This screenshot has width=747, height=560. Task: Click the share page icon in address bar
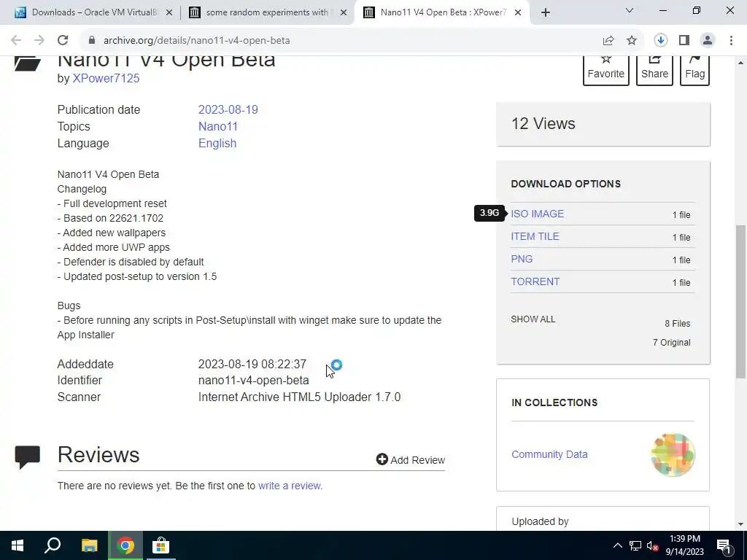pos(608,41)
